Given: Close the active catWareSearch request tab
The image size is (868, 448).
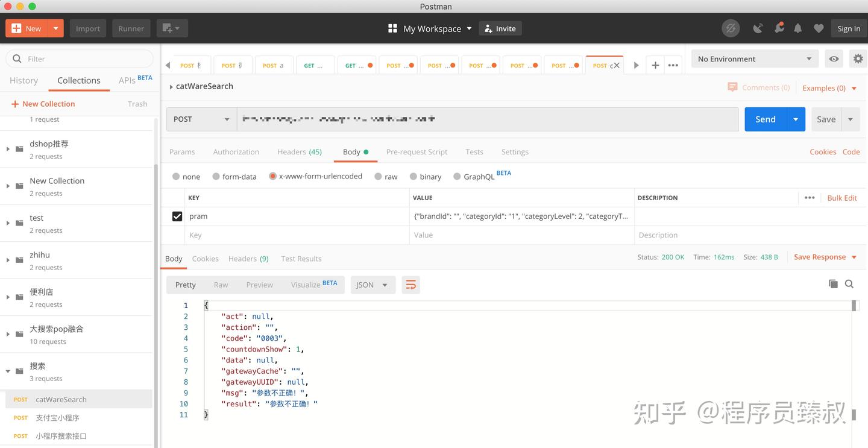Looking at the screenshot, I should click(617, 65).
